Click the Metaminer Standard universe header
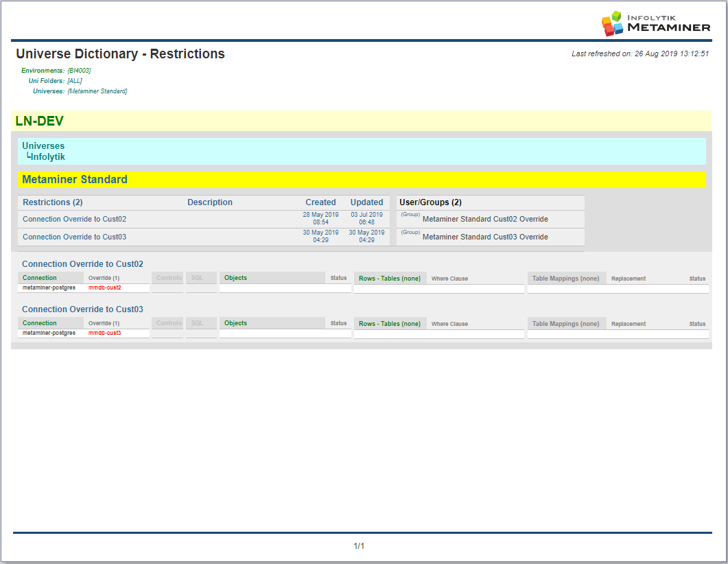Image resolution: width=728 pixels, height=564 pixels. [x=75, y=180]
